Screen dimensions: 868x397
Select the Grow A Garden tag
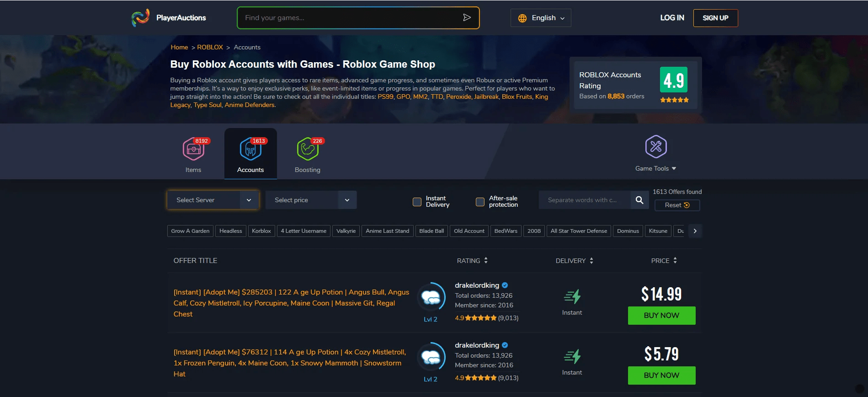(x=190, y=231)
